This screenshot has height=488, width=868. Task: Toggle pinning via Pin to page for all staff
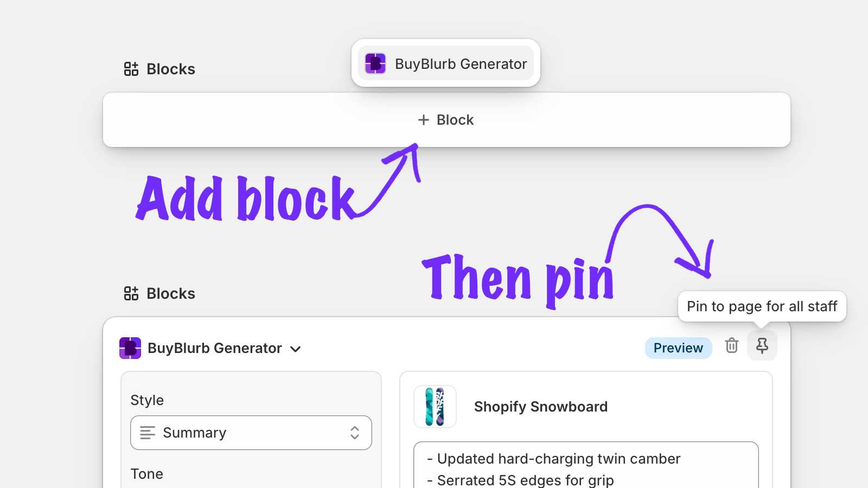pos(762,306)
